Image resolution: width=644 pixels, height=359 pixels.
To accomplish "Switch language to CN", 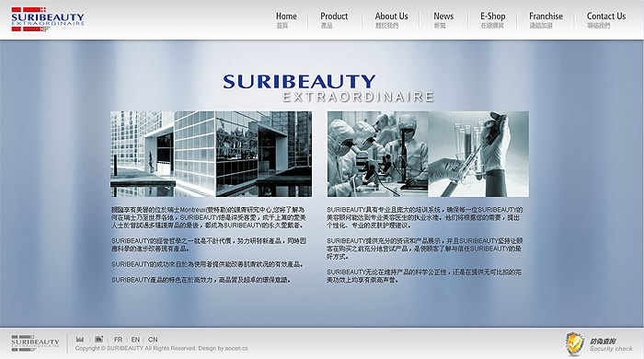I will 153,340.
